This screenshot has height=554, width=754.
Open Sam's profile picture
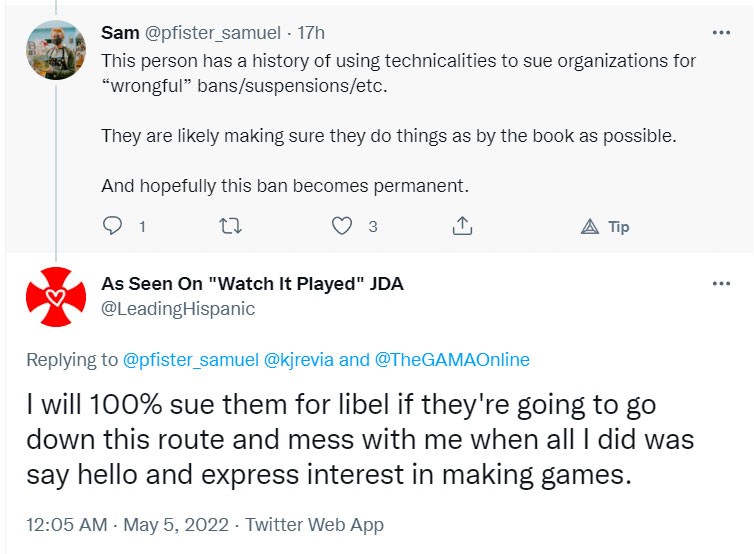(56, 50)
